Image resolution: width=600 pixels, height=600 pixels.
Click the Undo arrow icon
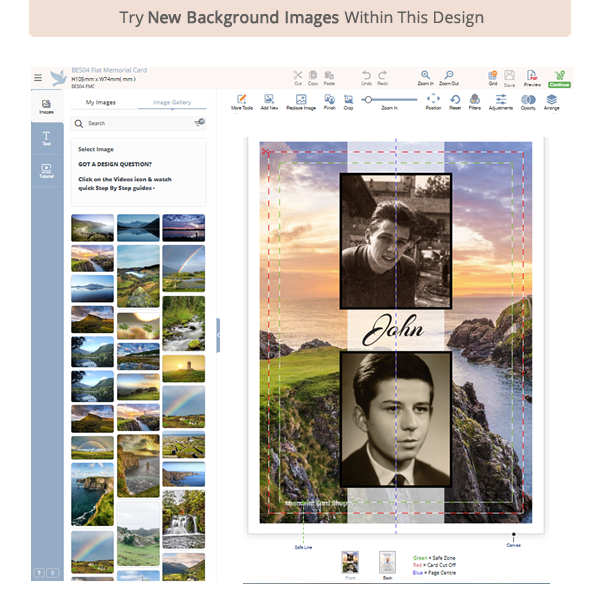pos(366,76)
